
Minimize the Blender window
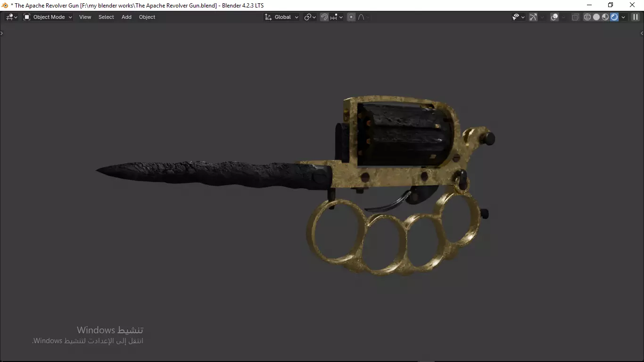(589, 5)
